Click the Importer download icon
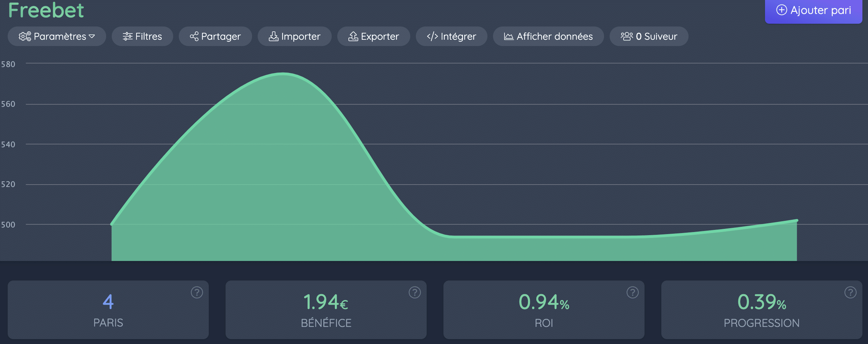The image size is (868, 344). 273,36
